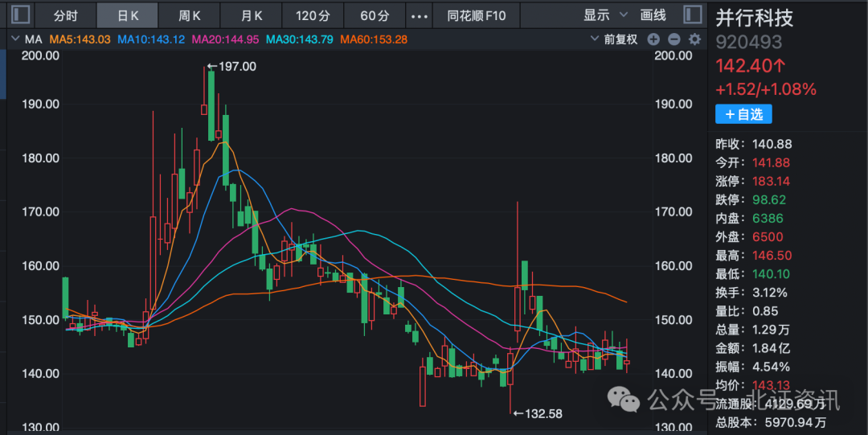The image size is (868, 435).
Task: Switch to 120分 timeframe
Action: 313,15
